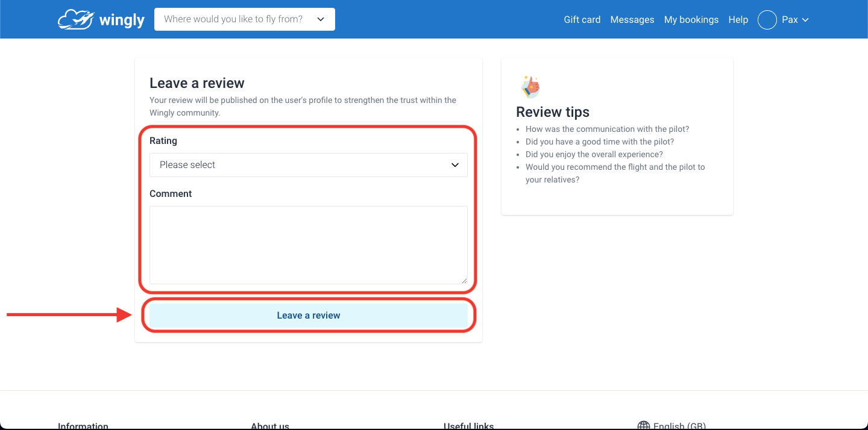Viewport: 868px width, 430px height.
Task: Click tip 'Did you have a good time with the pilot?'
Action: (600, 142)
